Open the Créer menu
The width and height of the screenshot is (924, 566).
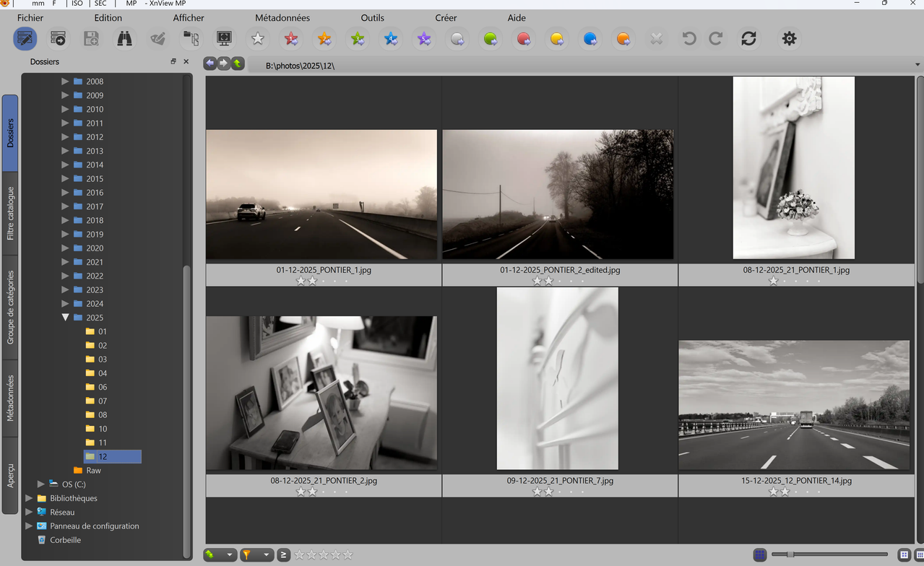click(x=446, y=17)
